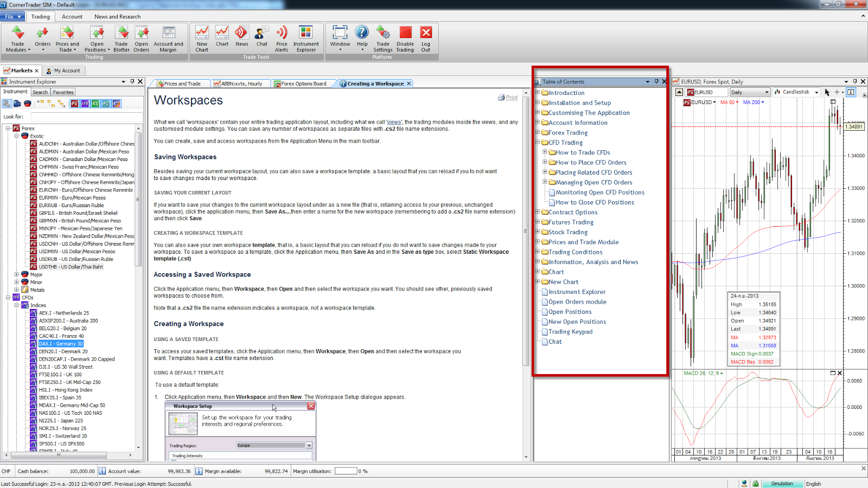Open the File application menu
The image size is (868, 488).
[12, 16]
